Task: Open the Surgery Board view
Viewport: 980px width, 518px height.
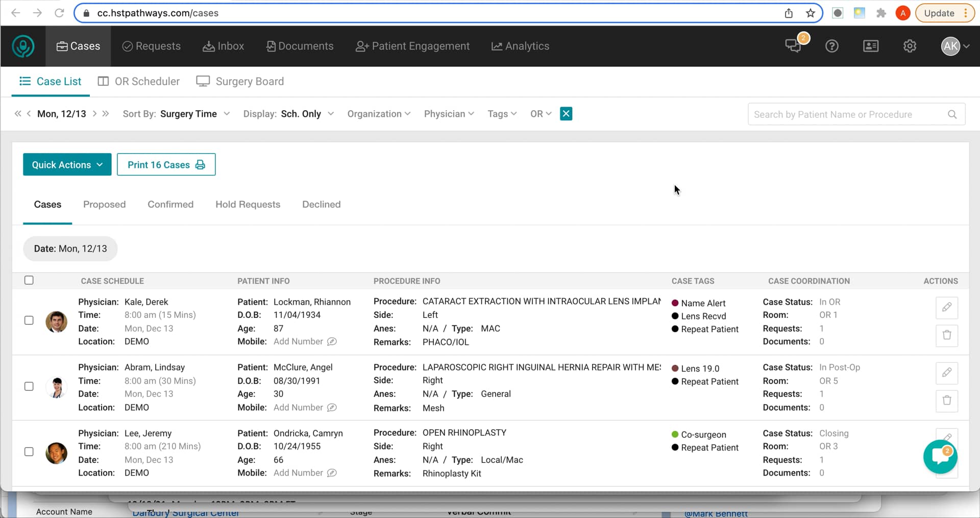Action: [240, 81]
